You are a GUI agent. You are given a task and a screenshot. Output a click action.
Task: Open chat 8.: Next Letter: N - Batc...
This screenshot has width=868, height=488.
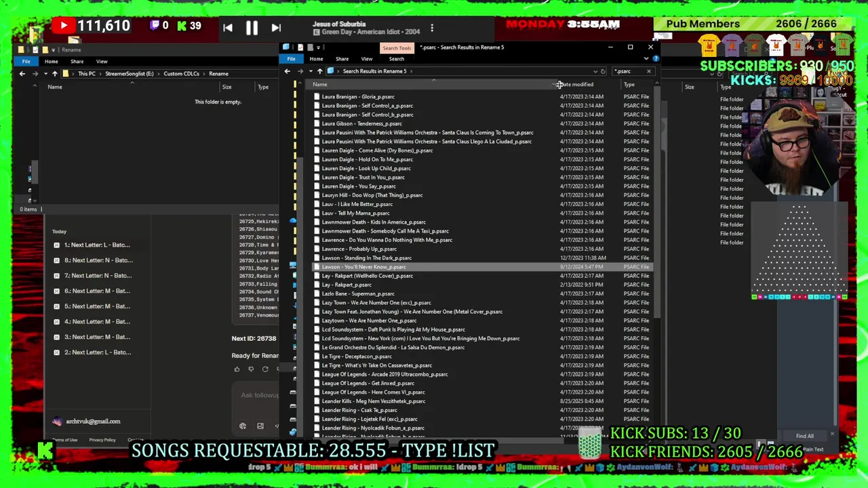click(x=97, y=260)
